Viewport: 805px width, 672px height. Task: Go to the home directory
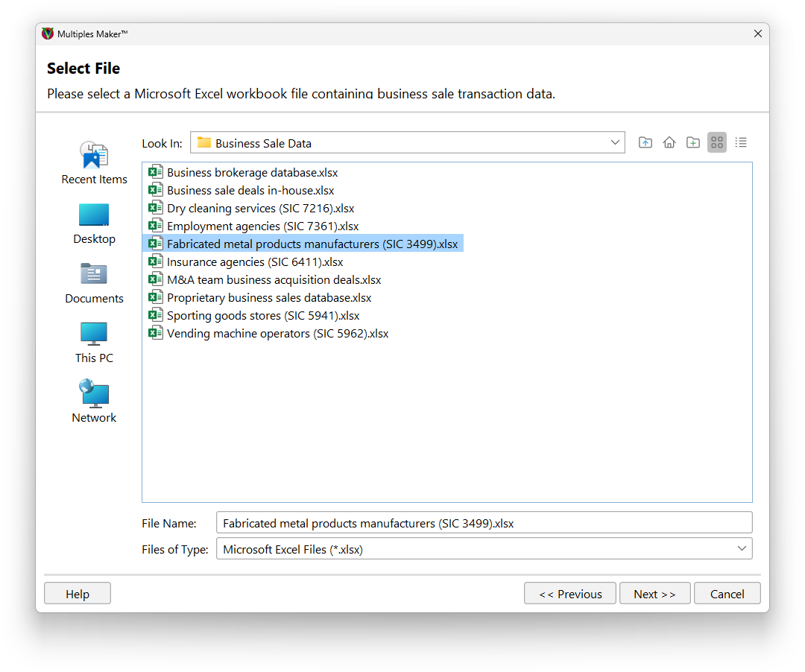click(x=669, y=142)
